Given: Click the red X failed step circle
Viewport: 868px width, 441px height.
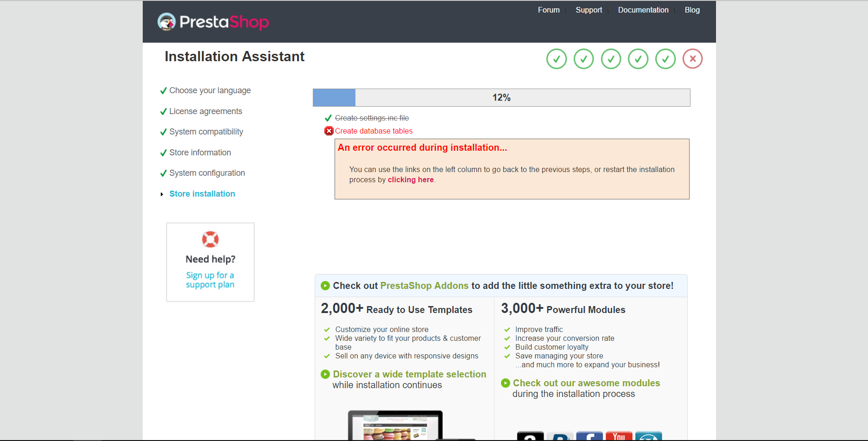Looking at the screenshot, I should pyautogui.click(x=692, y=59).
